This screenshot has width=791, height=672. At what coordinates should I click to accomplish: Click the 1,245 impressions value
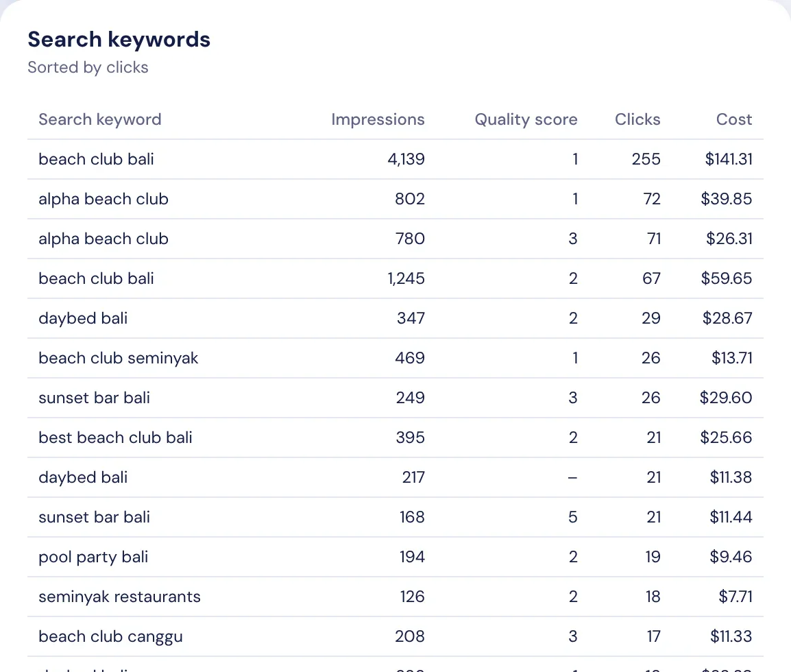click(406, 278)
